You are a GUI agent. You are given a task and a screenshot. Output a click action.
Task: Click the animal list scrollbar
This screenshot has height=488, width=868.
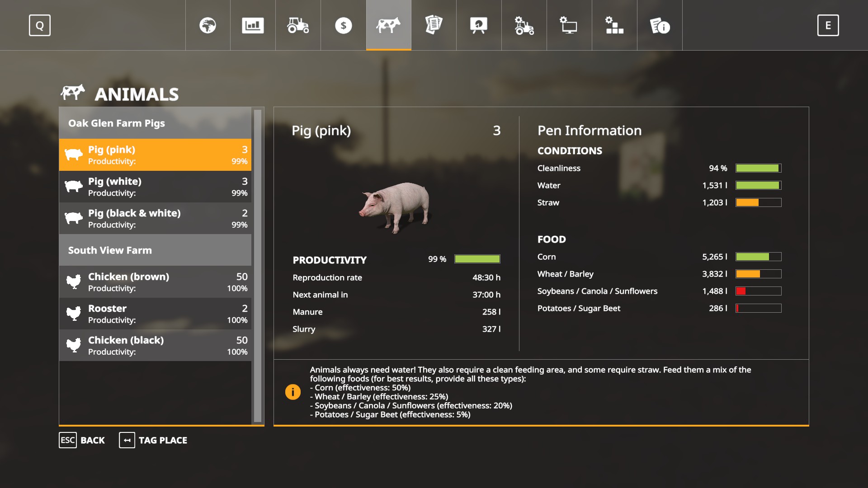point(258,266)
